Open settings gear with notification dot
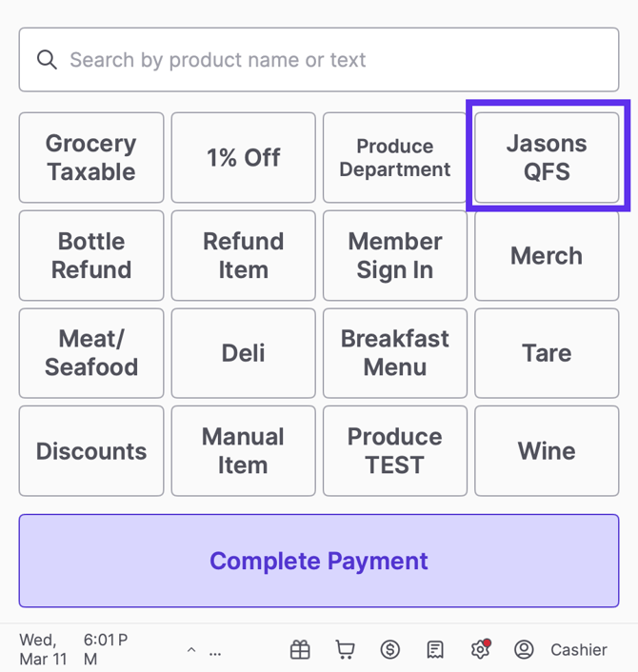Image resolution: width=638 pixels, height=672 pixels. pyautogui.click(x=480, y=650)
